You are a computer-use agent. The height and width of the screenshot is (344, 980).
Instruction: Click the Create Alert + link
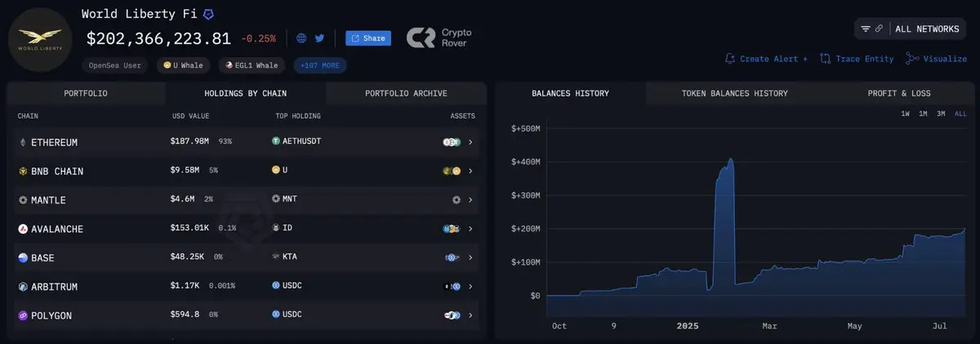tap(773, 59)
